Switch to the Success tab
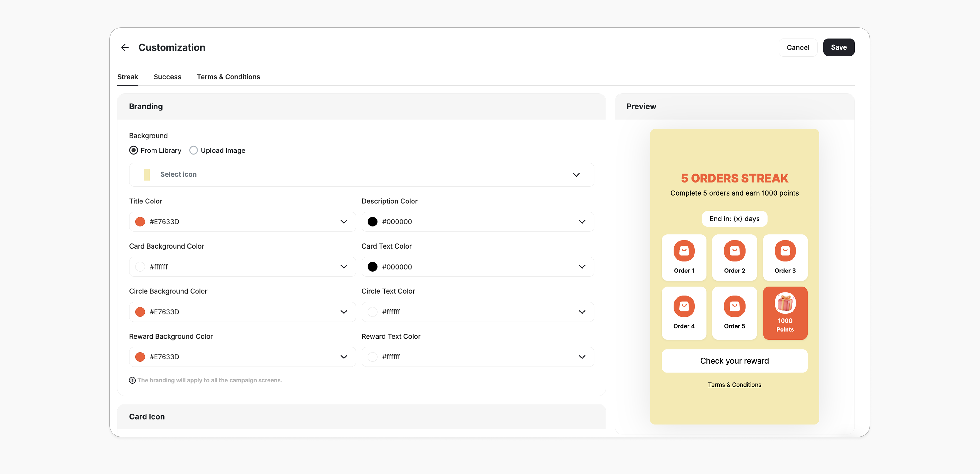The image size is (980, 474). (x=167, y=77)
